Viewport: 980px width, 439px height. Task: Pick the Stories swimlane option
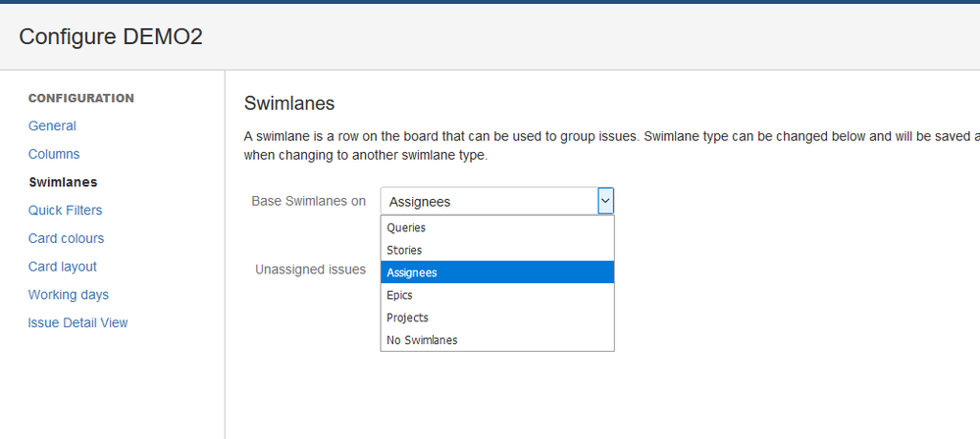pyautogui.click(x=404, y=250)
